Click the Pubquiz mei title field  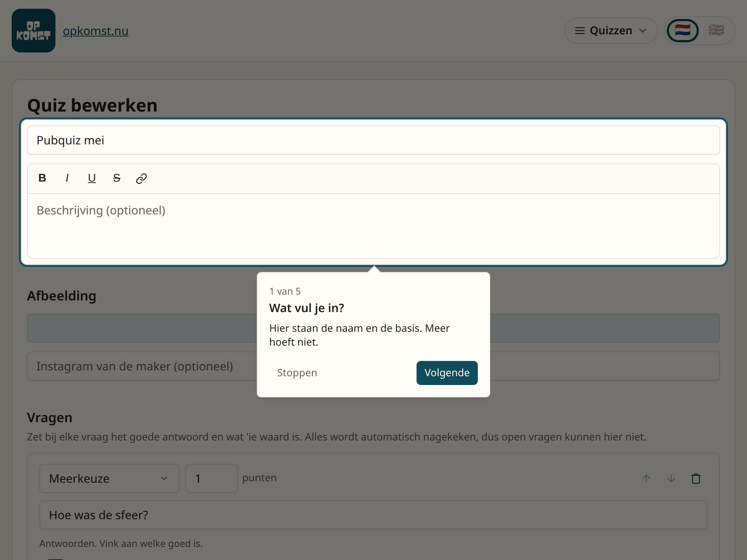[373, 140]
